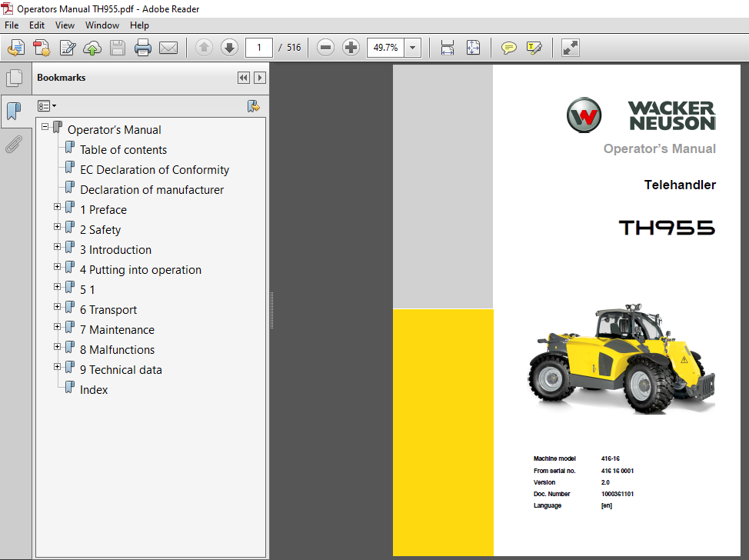
Task: Open the bookmarks options menu
Action: point(47,105)
